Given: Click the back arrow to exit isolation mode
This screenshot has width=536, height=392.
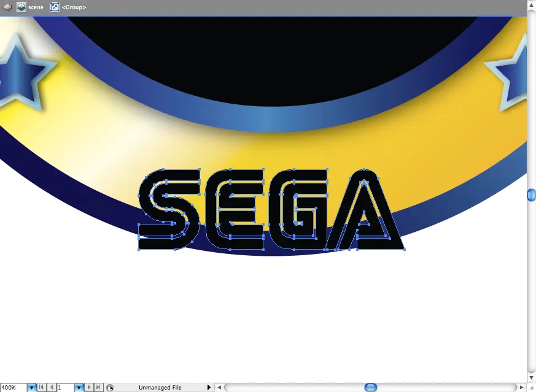Looking at the screenshot, I should 7,7.
